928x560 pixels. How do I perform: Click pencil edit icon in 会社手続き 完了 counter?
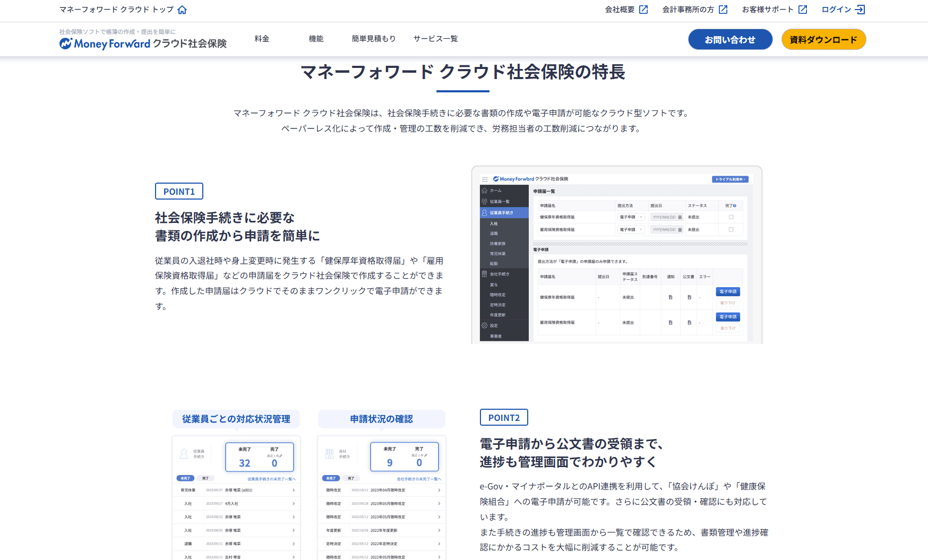(426, 455)
